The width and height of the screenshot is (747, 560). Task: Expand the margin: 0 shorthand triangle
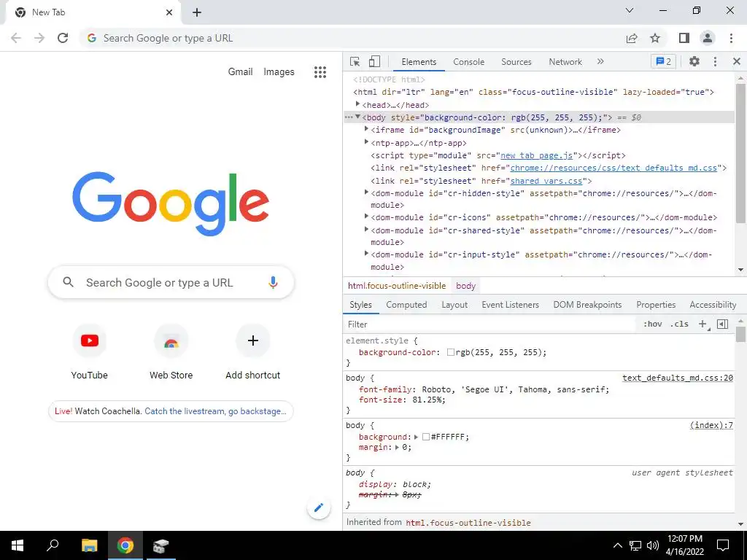click(397, 447)
